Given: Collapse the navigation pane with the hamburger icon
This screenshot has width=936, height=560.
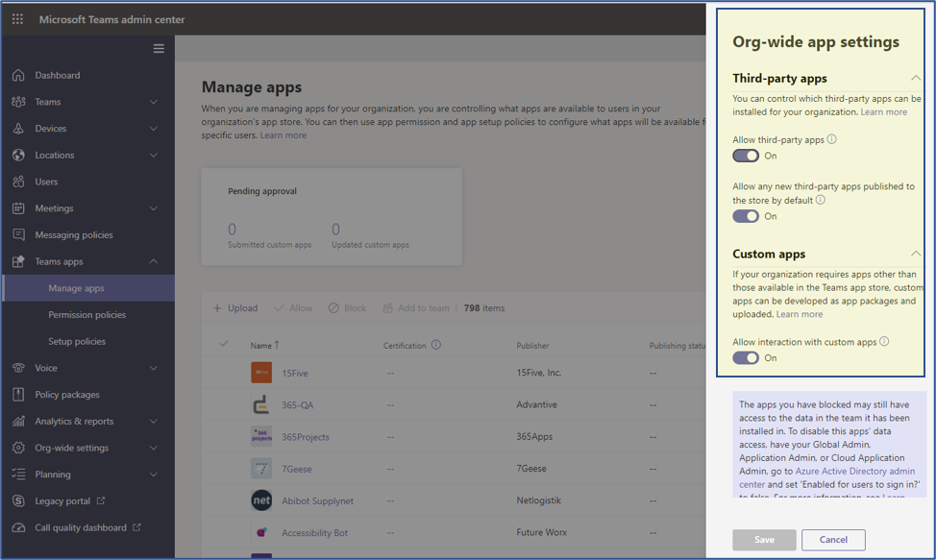Looking at the screenshot, I should click(x=158, y=48).
